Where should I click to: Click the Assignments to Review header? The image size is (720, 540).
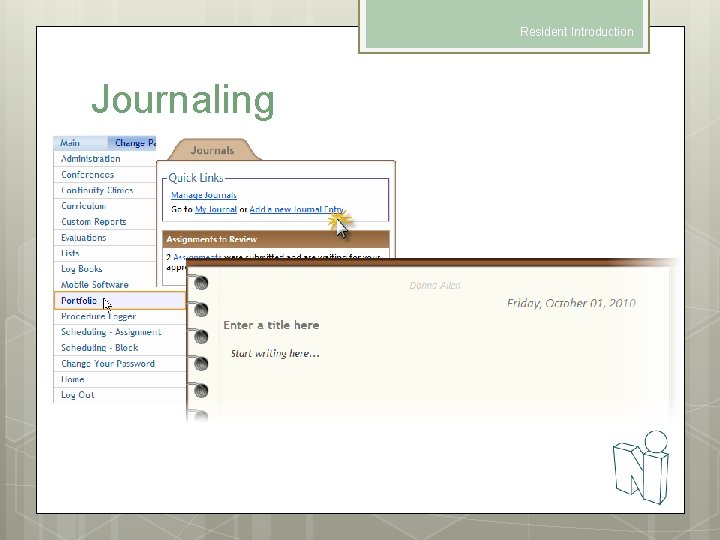point(276,239)
